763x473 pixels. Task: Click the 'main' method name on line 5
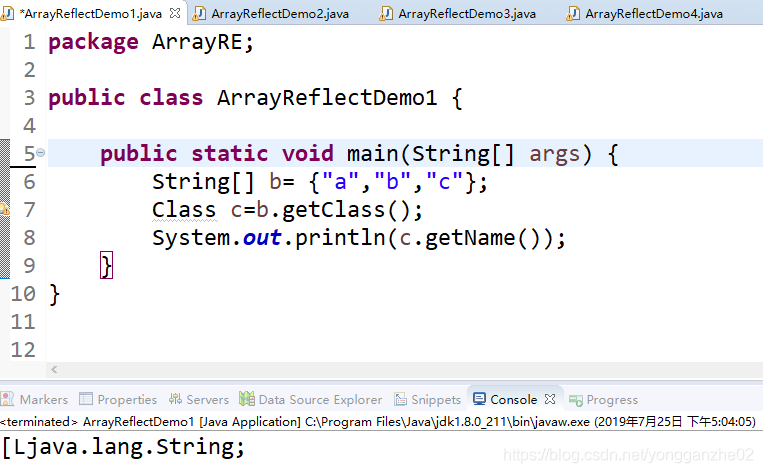[373, 154]
